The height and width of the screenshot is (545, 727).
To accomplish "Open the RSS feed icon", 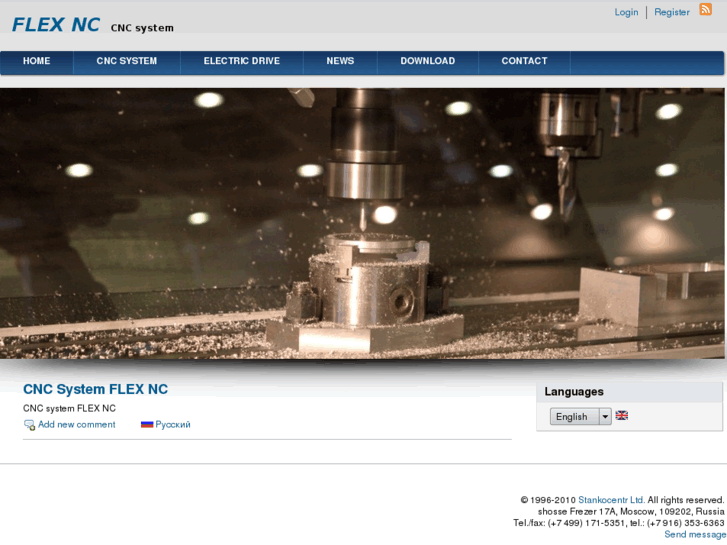I will click(705, 10).
